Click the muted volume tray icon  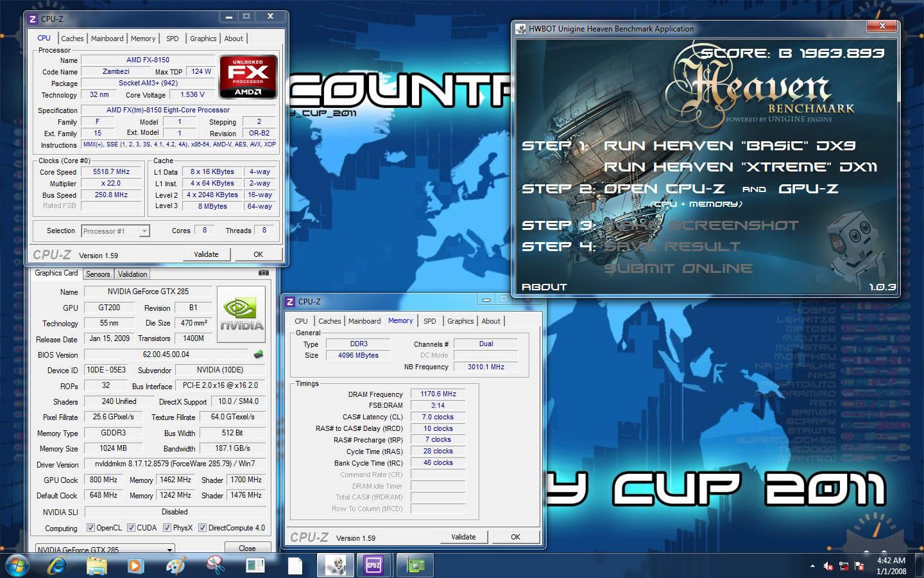pos(828,566)
